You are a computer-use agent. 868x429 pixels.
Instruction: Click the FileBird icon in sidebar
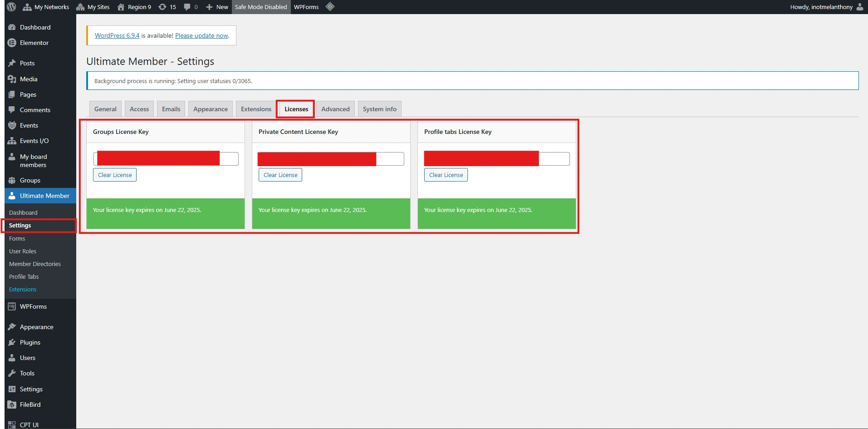[x=12, y=404]
